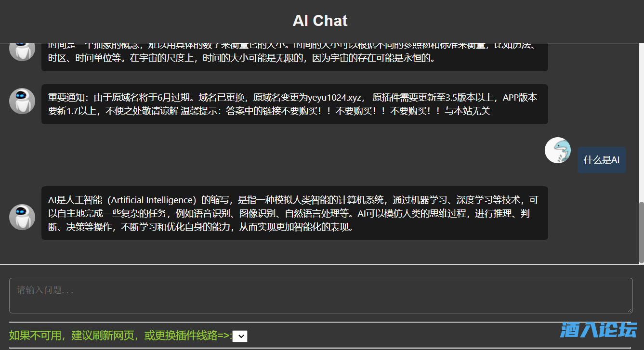Focus the 请输入问题 input box
This screenshot has height=350, width=644.
click(x=320, y=295)
